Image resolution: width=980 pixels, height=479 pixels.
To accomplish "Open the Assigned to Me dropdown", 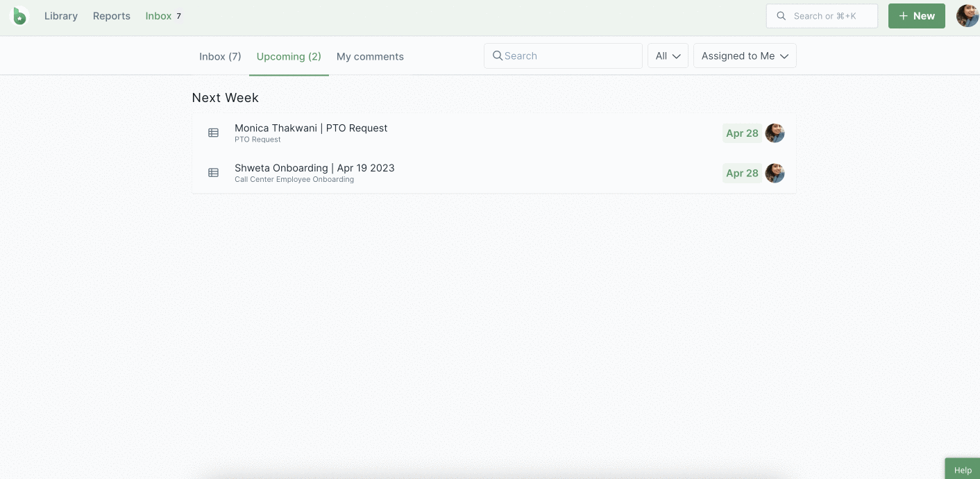I will pos(745,56).
